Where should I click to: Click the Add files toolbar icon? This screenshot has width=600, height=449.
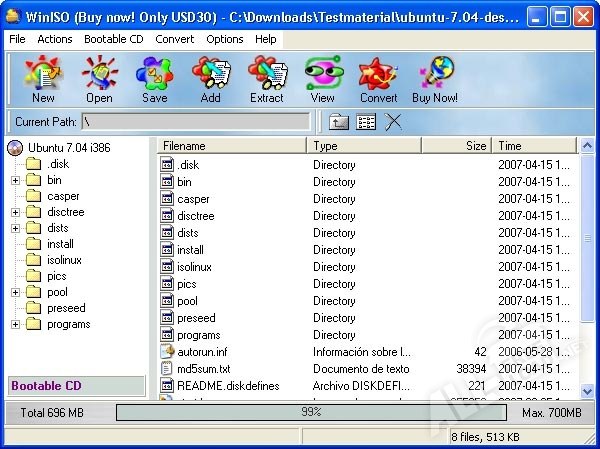tap(210, 79)
